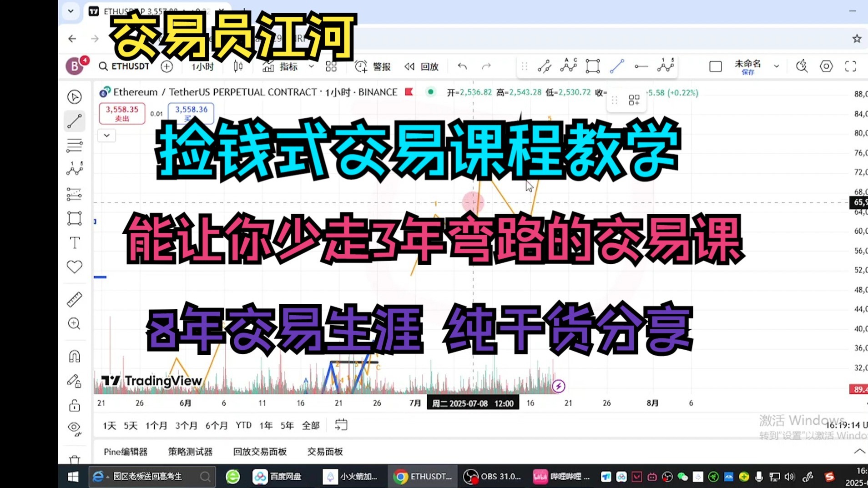This screenshot has height=488, width=868.
Task: Open the quick search icon
Action: point(802,66)
